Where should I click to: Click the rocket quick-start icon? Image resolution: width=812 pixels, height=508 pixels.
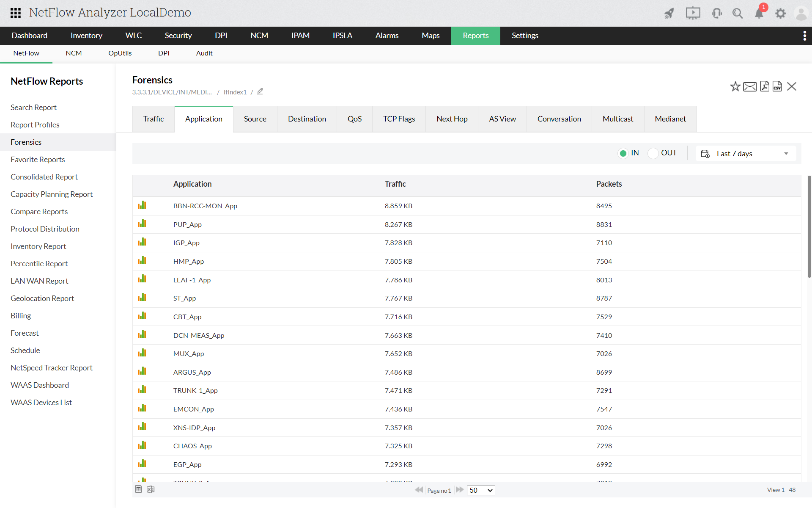(x=669, y=14)
